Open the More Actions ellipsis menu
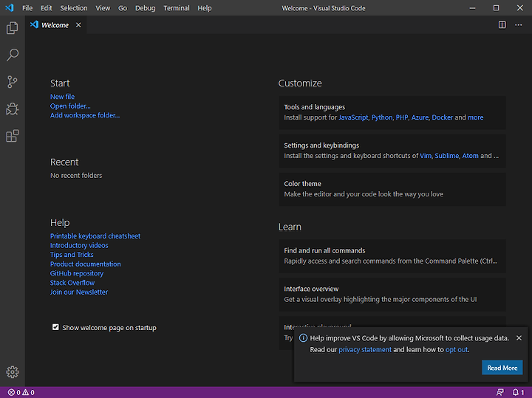 (x=519, y=25)
